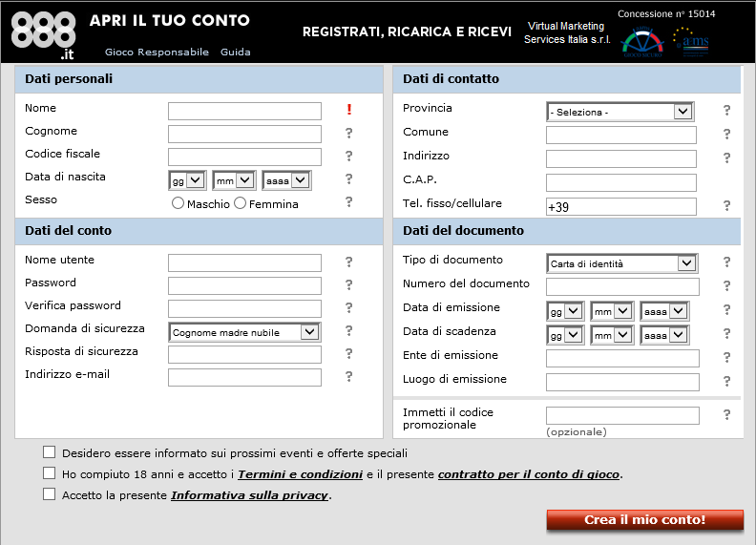This screenshot has height=545, width=756.
Task: Check the Informativa sulla privacy acceptance checkbox
Action: (x=50, y=493)
